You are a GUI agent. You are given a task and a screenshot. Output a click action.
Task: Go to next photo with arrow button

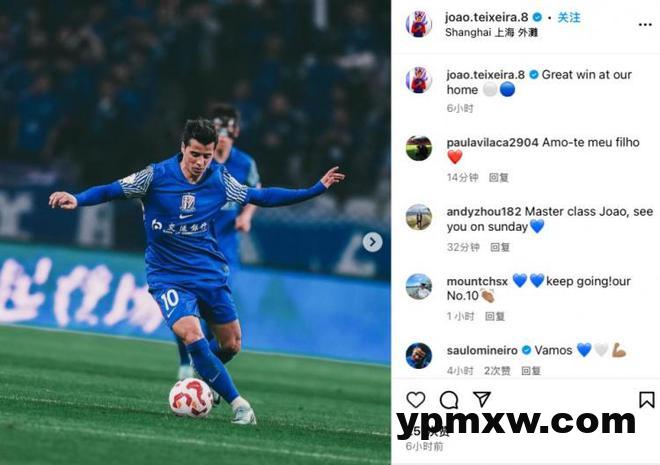click(373, 242)
